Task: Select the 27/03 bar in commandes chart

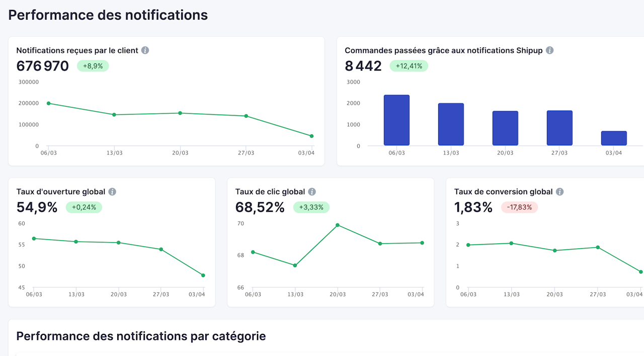Action: (559, 128)
